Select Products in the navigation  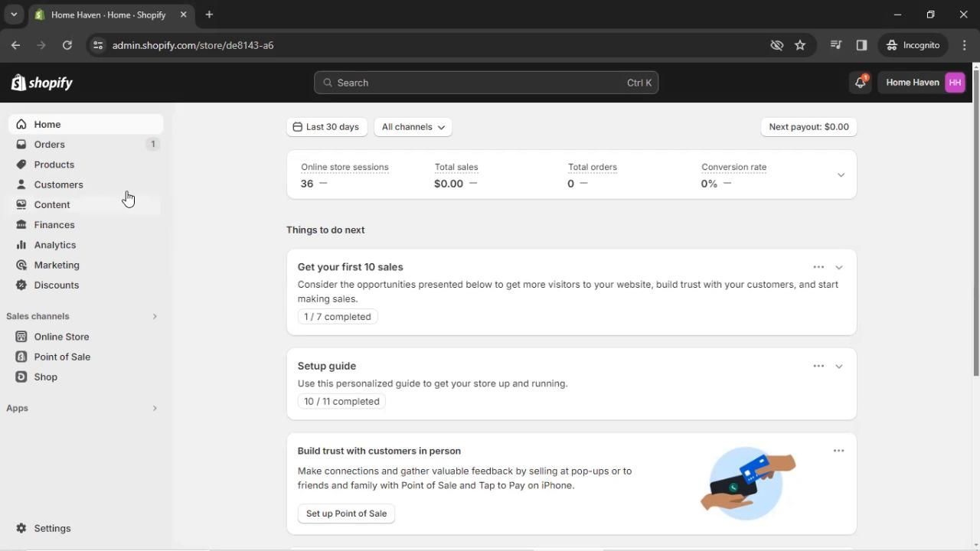coord(54,165)
